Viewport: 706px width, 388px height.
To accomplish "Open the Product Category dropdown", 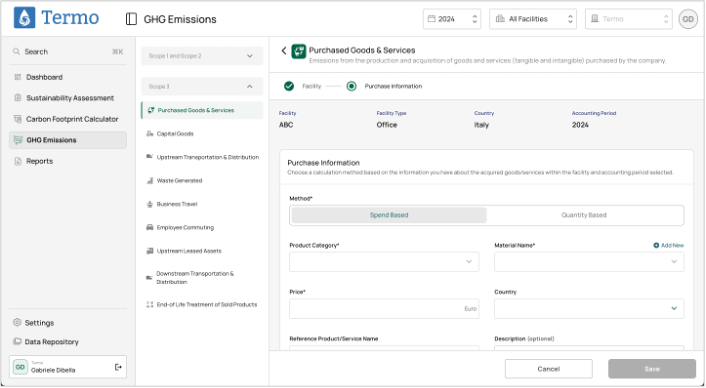I will [384, 262].
